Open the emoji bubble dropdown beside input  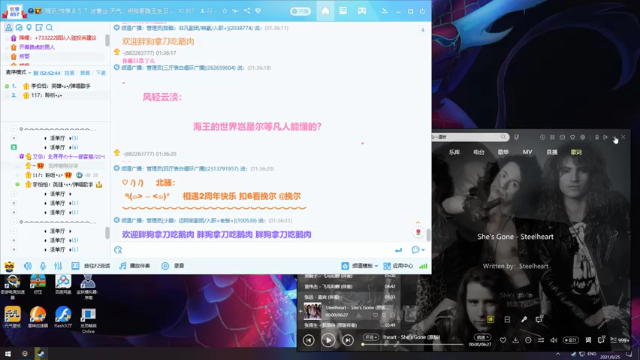[418, 250]
